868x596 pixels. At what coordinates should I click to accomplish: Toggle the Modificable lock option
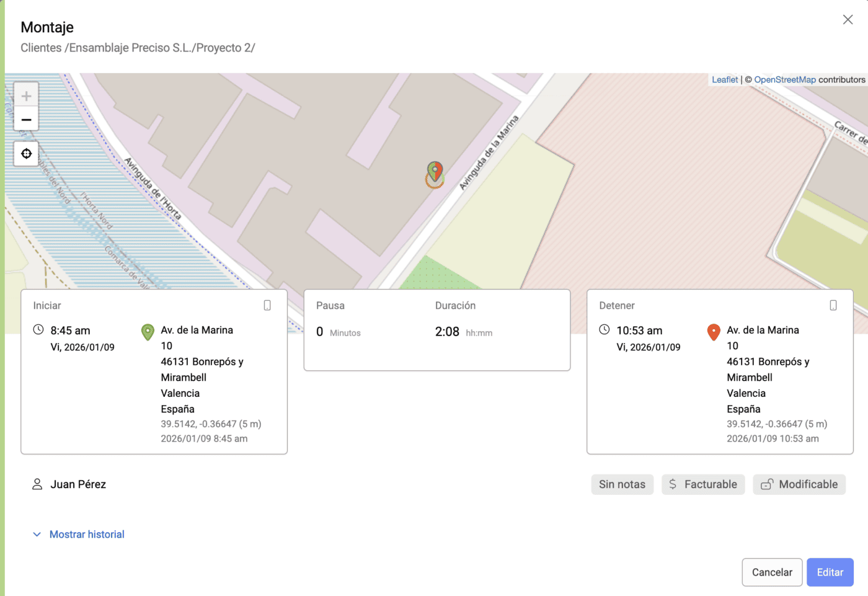[799, 484]
